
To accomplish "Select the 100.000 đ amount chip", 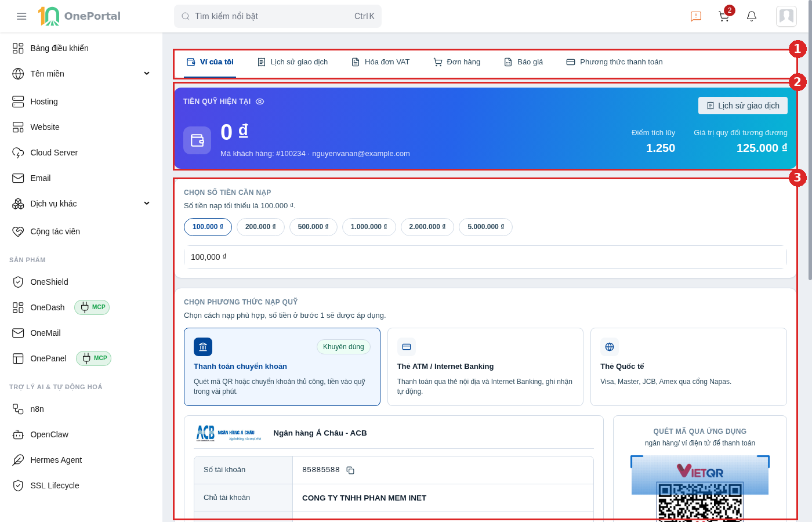I will (208, 227).
